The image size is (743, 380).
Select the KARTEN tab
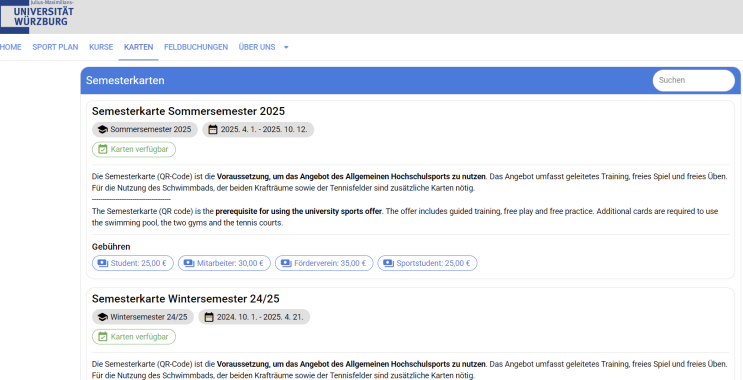pyautogui.click(x=138, y=47)
